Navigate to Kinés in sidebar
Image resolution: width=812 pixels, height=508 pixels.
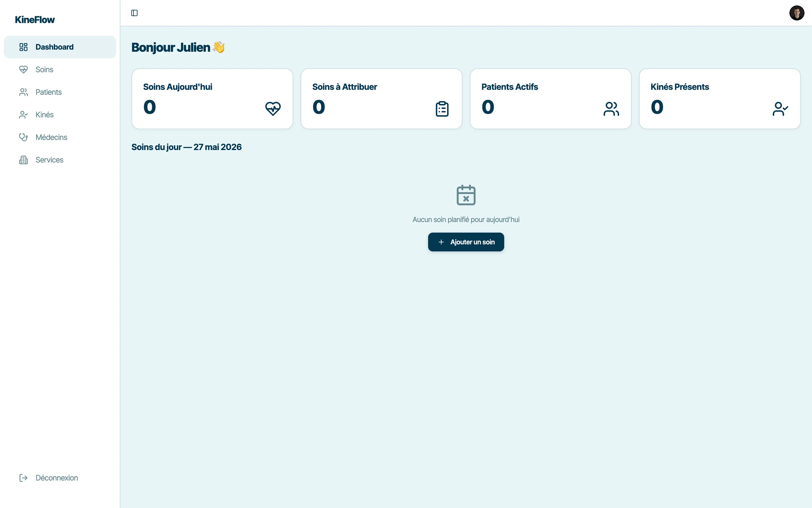pos(60,114)
